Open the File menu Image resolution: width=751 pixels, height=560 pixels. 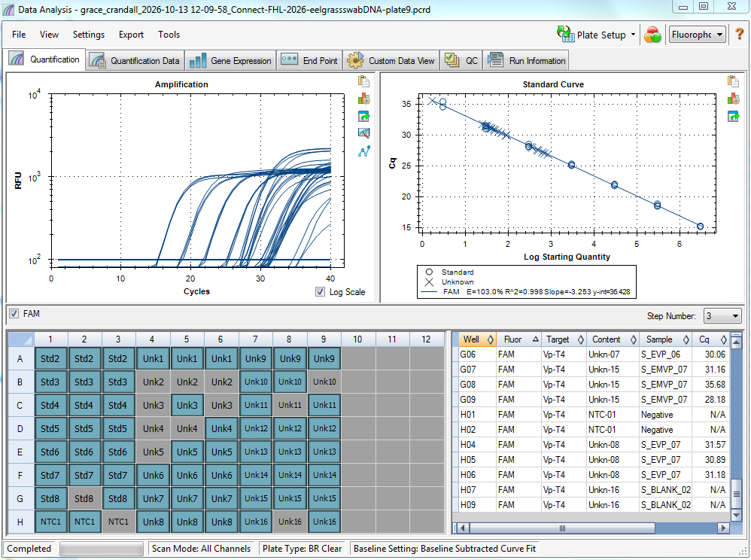click(19, 35)
